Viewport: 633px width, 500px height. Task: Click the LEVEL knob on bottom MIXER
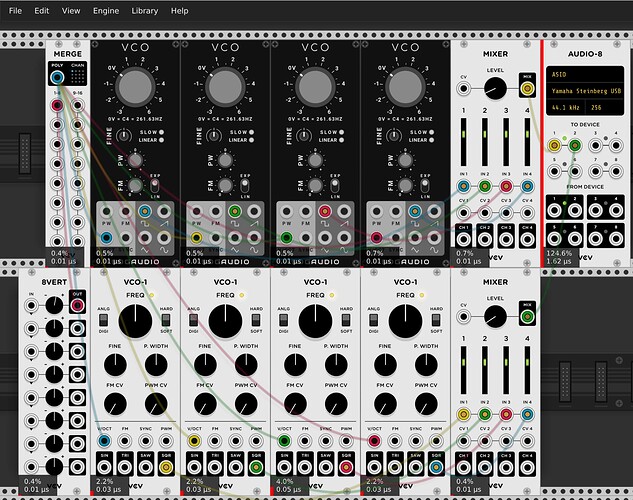495,316
